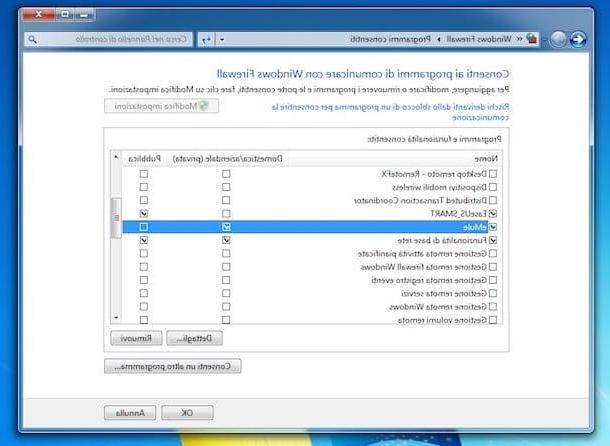Toggle Funzionalità di base rete Pubblica checkbox
This screenshot has height=446, width=610.
(144, 240)
